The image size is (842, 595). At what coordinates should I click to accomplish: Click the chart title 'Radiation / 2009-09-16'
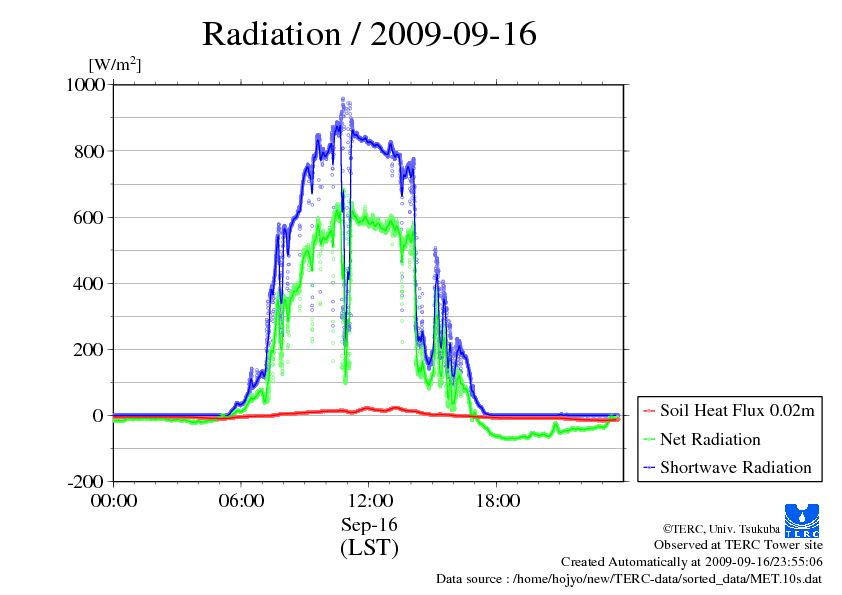pos(369,34)
